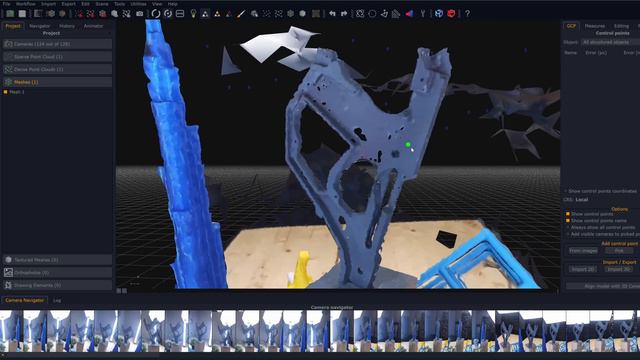Switch to the Navigator tab
The height and width of the screenshot is (360, 640).
pos(40,26)
